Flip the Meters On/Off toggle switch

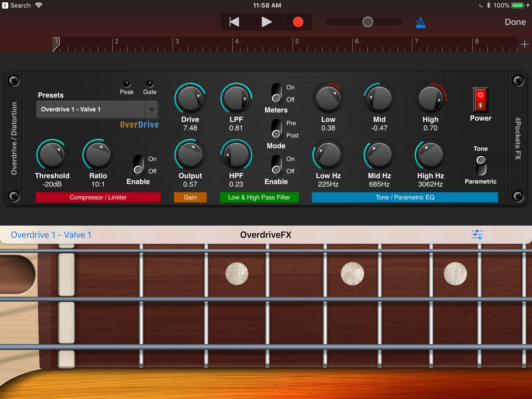(x=276, y=93)
